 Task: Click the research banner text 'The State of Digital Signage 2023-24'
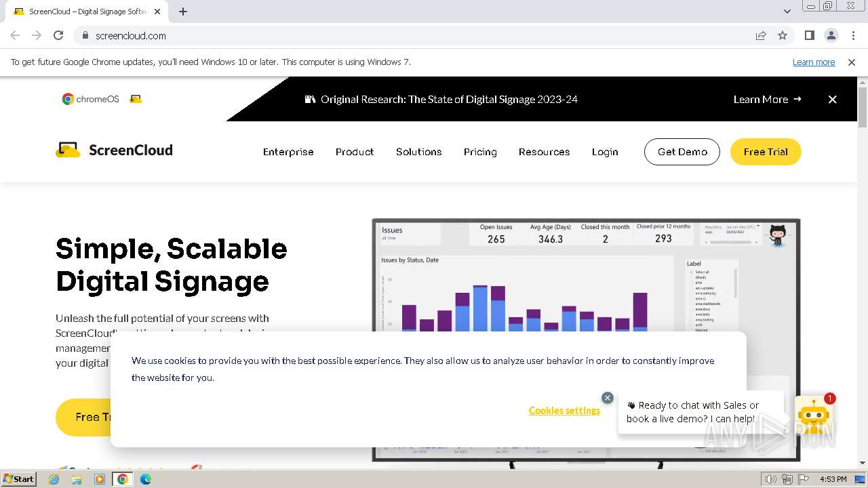tap(492, 100)
